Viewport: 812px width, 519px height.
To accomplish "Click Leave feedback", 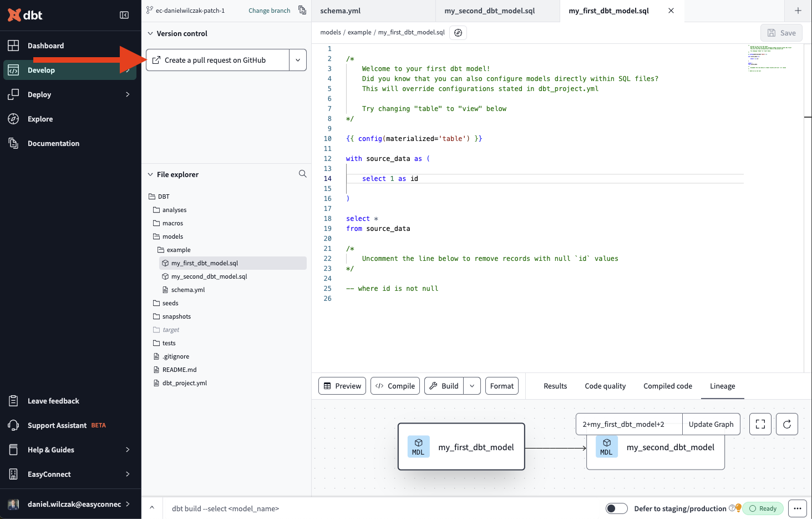I will 70,401.
